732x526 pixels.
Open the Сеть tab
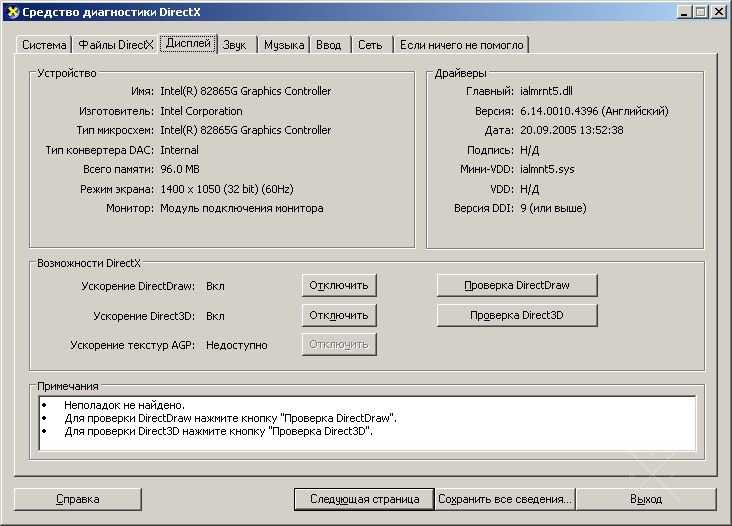370,45
